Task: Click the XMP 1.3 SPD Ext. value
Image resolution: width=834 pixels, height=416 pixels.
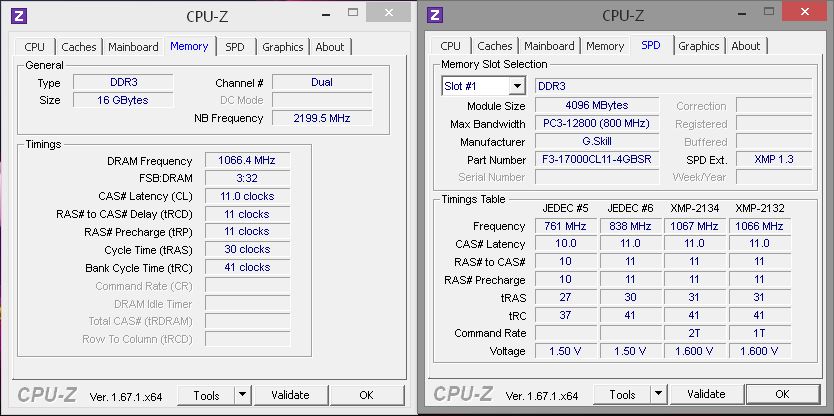Action: (774, 160)
